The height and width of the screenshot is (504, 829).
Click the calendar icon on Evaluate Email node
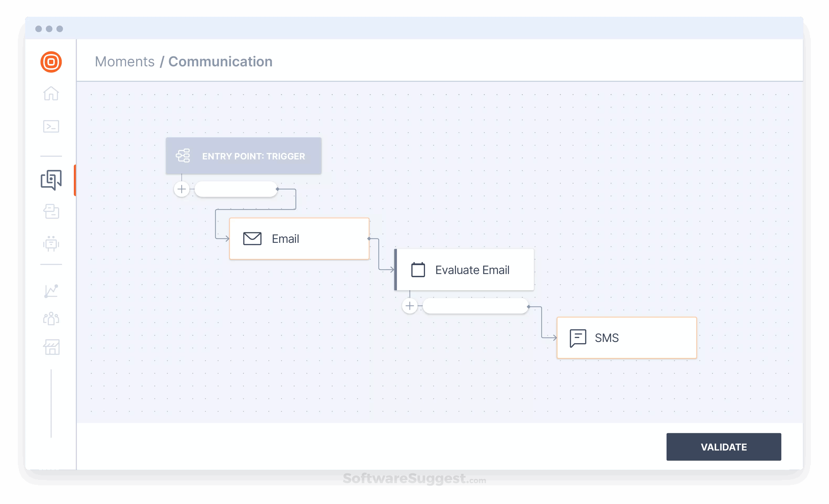coord(418,270)
